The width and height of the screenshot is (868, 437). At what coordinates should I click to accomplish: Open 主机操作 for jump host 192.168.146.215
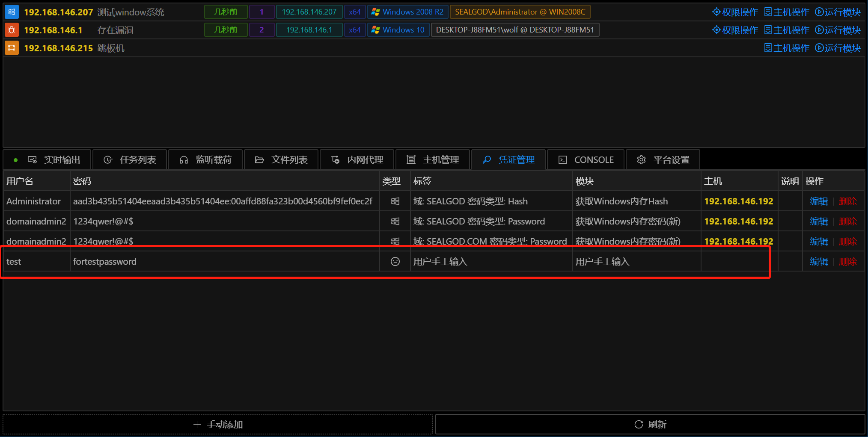coord(787,48)
